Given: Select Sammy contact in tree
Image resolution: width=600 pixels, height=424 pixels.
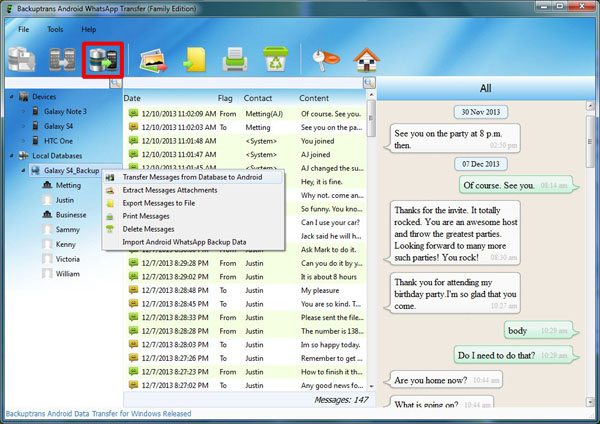Looking at the screenshot, I should 67,230.
